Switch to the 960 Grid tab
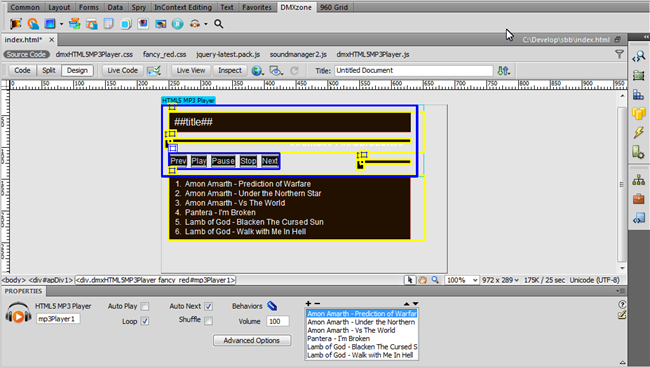 coord(334,7)
